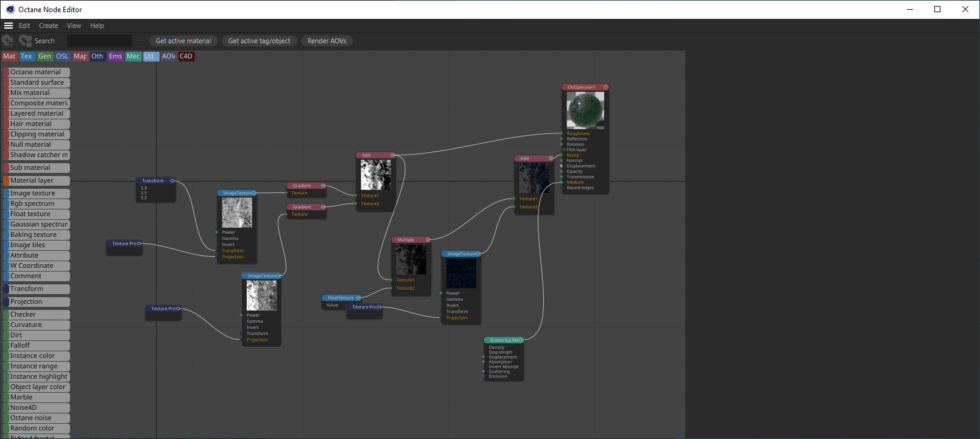The width and height of the screenshot is (980, 439).
Task: Click the Roughness input pin on OctSpecular1
Action: (x=562, y=133)
